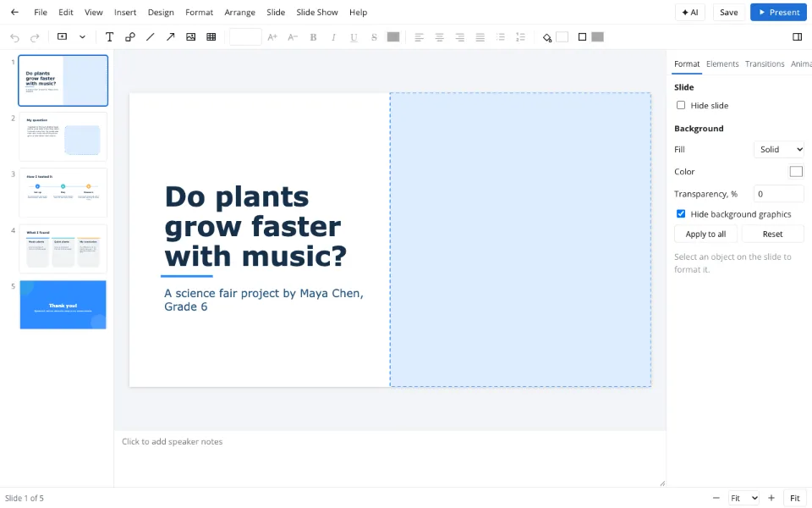This screenshot has width=812, height=508.
Task: Select the Line tool
Action: tap(151, 36)
